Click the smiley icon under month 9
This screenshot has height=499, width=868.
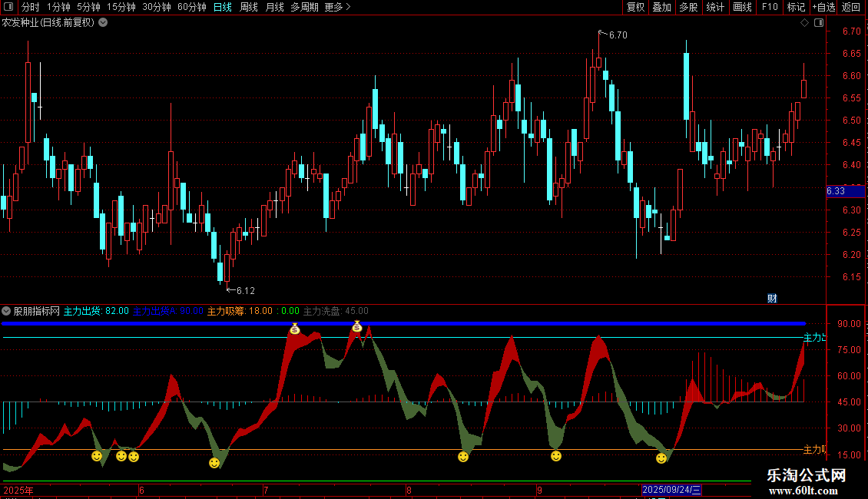click(556, 456)
